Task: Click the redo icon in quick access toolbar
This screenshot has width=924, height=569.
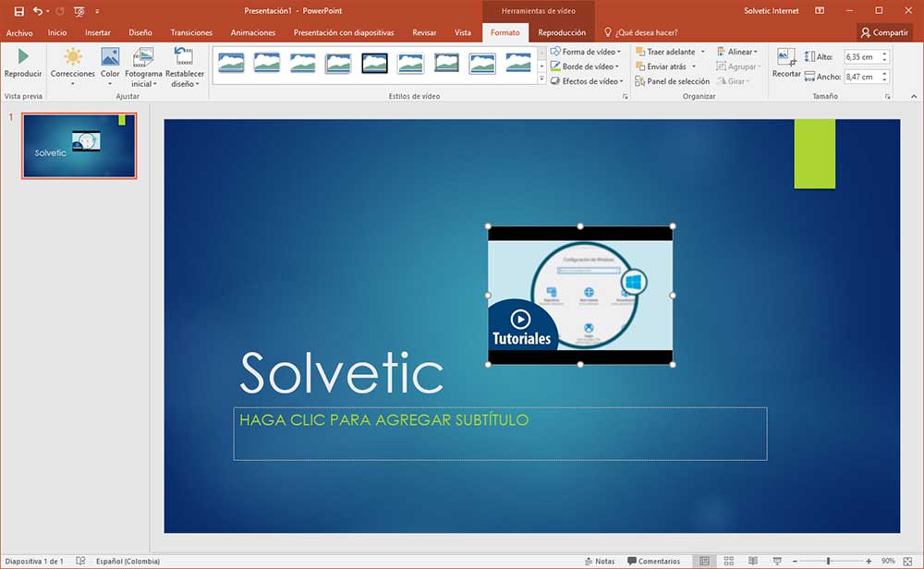Action: coord(59,10)
